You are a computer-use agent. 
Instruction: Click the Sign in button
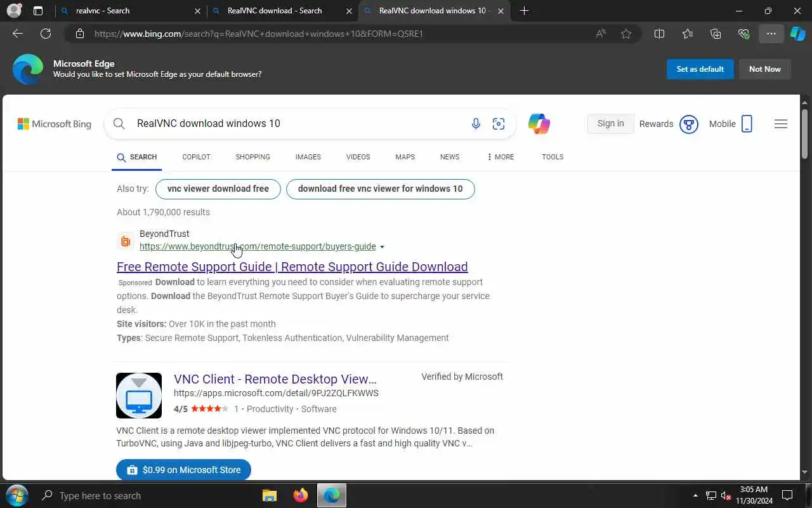(x=610, y=124)
